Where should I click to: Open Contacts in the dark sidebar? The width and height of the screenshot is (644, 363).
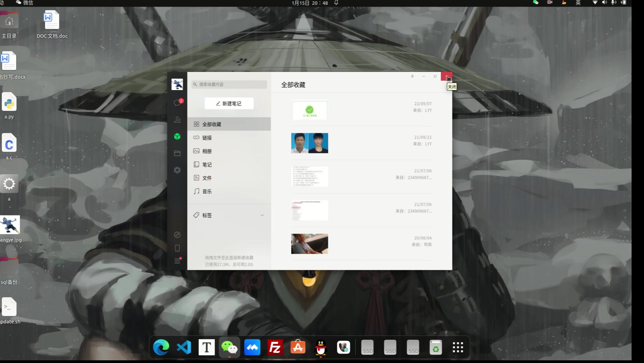click(177, 119)
